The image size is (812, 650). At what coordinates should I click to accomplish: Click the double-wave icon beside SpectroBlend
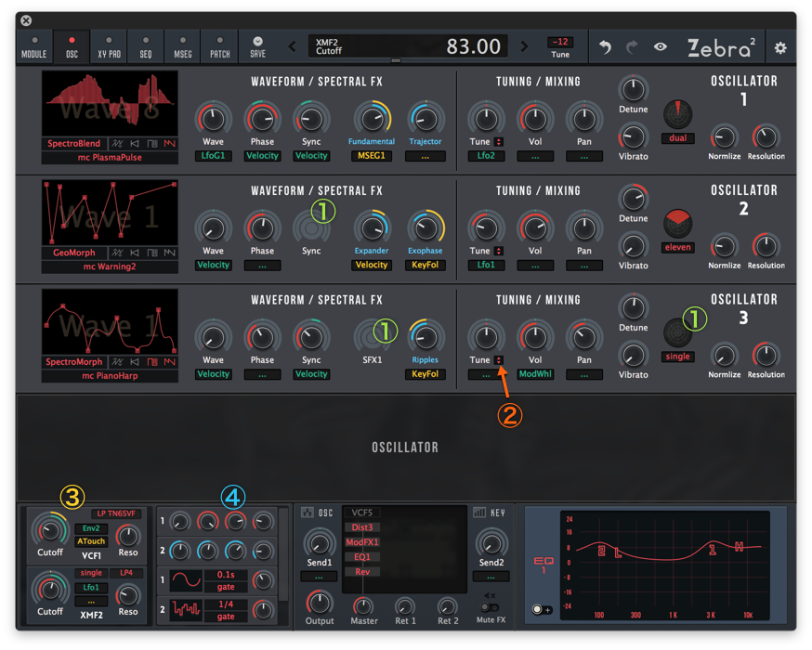tap(118, 143)
